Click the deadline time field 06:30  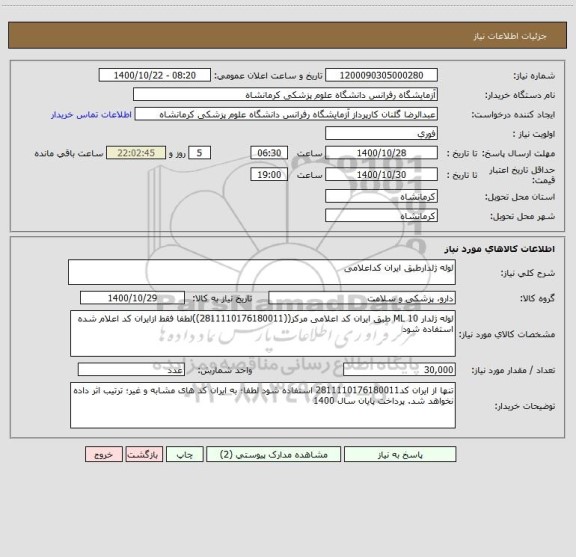269,153
